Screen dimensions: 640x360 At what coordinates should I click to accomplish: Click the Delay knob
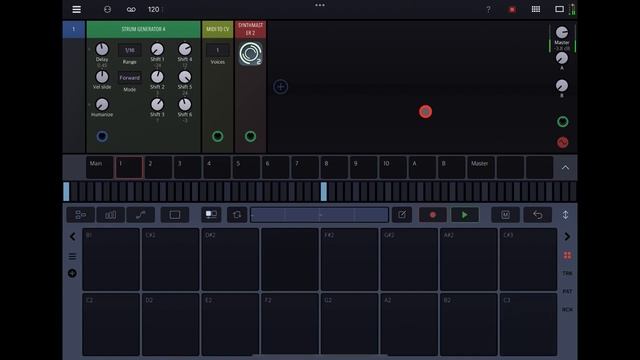(102, 49)
